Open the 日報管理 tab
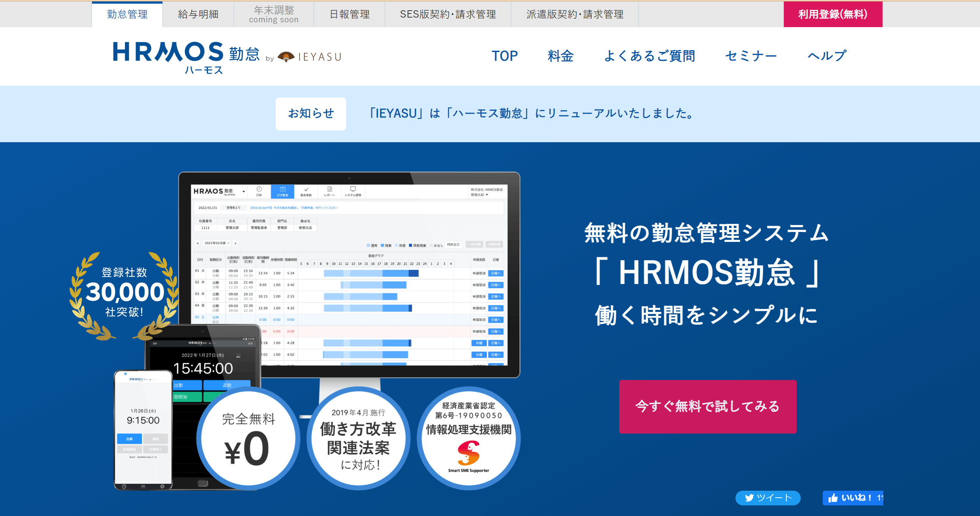980x516 pixels. point(349,14)
